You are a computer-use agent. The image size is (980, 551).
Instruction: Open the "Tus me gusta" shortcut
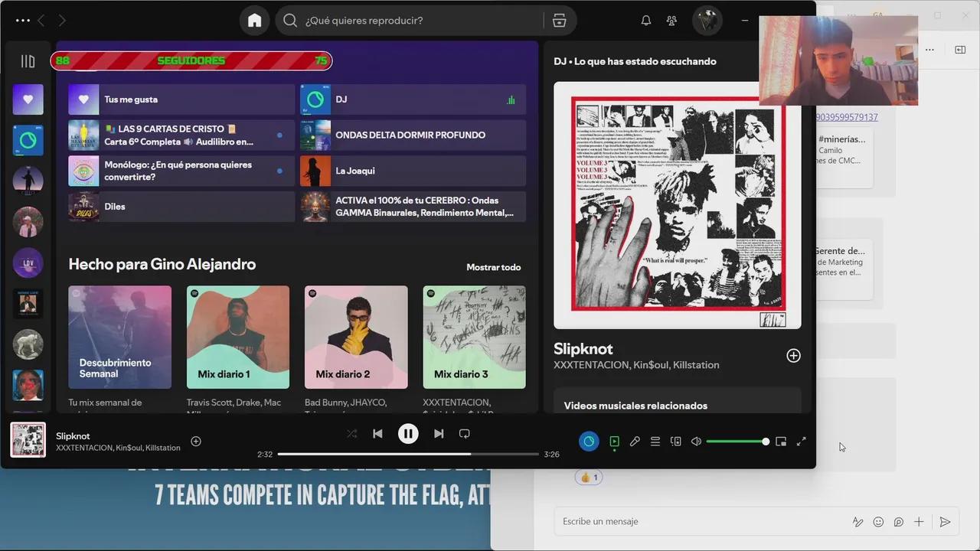pyautogui.click(x=181, y=99)
